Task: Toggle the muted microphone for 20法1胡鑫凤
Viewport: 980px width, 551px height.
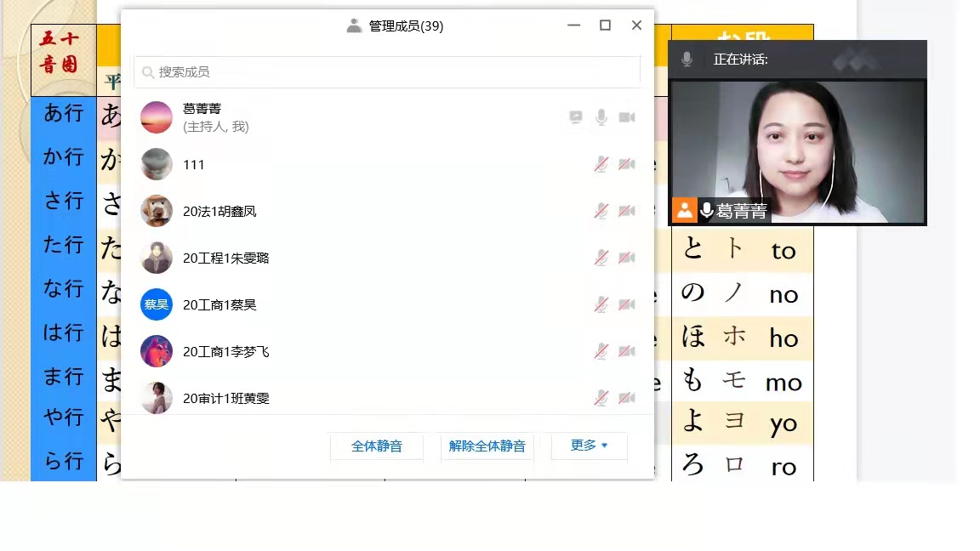Action: 601,211
